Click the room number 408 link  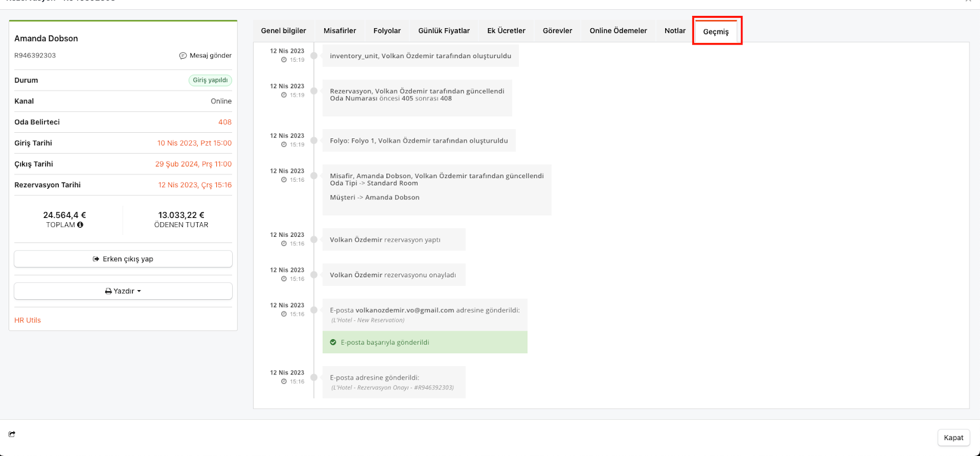[x=225, y=122]
